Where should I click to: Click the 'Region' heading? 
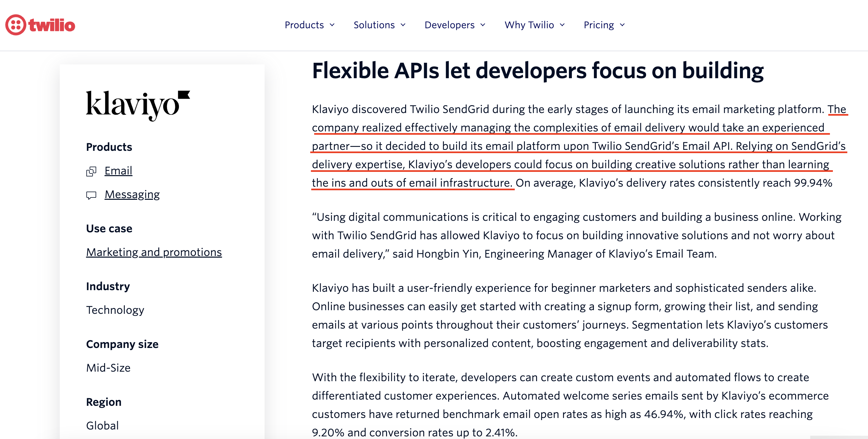103,402
